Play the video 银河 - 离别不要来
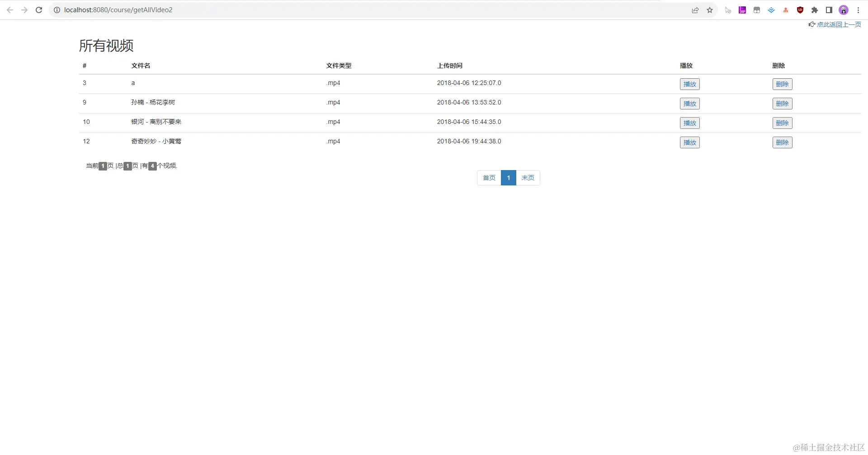Viewport: 868px width, 455px height. tap(689, 123)
